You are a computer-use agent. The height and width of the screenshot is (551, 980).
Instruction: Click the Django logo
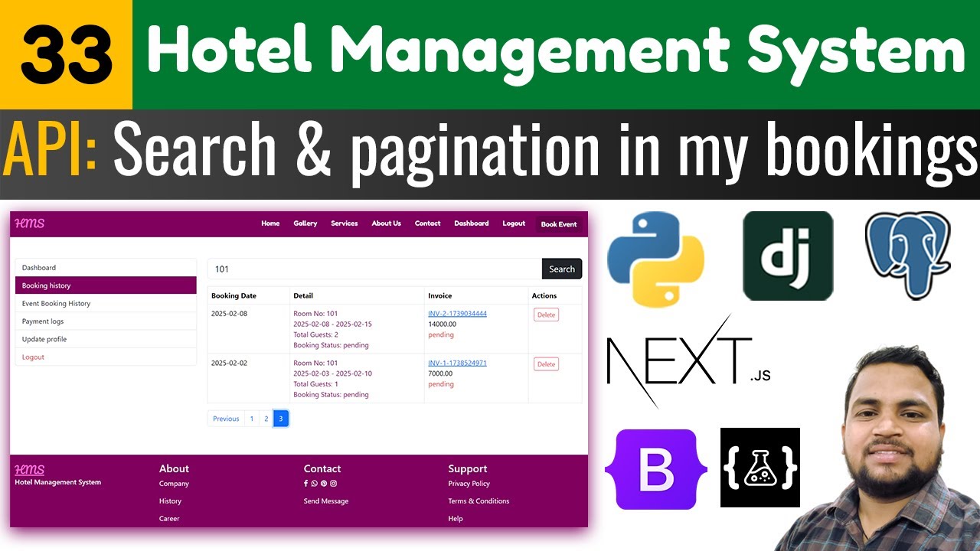tap(788, 256)
